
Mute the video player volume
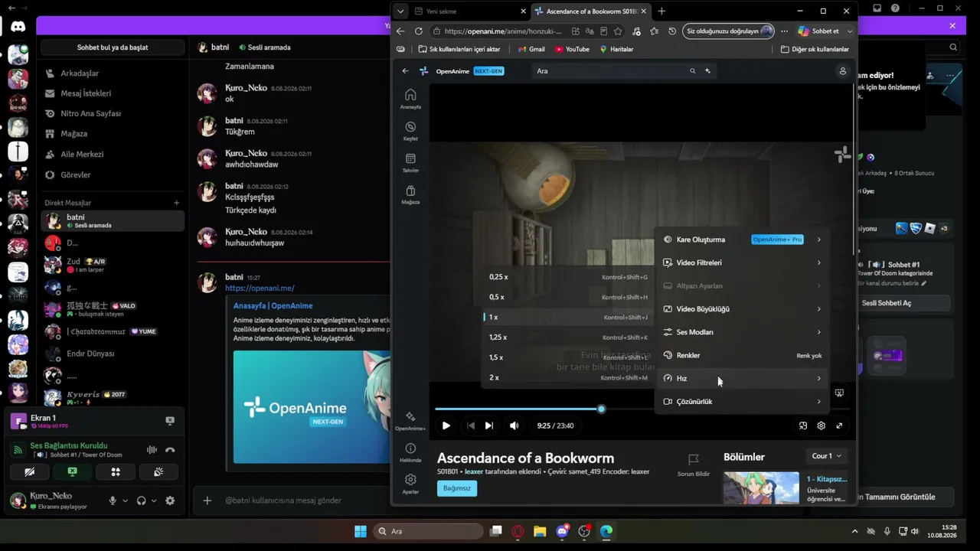point(514,426)
